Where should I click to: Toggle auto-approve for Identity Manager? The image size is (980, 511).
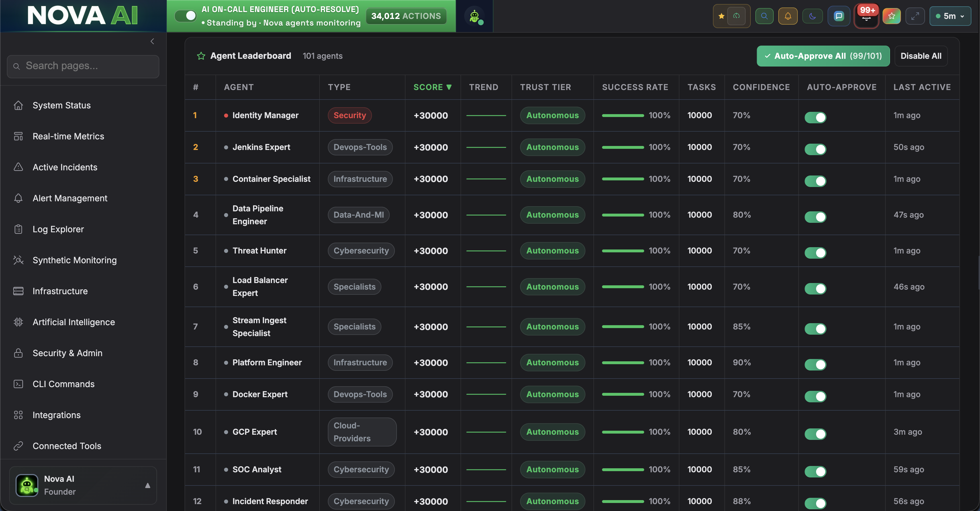click(815, 117)
